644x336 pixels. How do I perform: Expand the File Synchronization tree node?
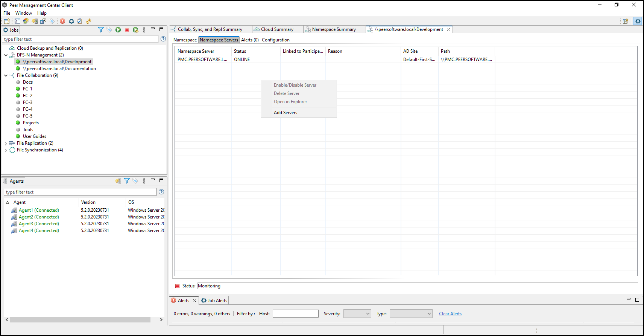tap(6, 150)
